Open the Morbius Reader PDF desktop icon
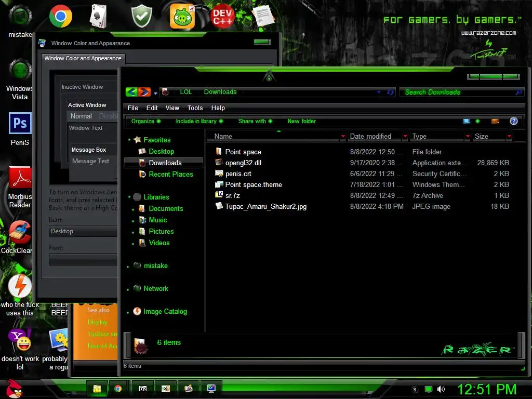 pyautogui.click(x=20, y=177)
